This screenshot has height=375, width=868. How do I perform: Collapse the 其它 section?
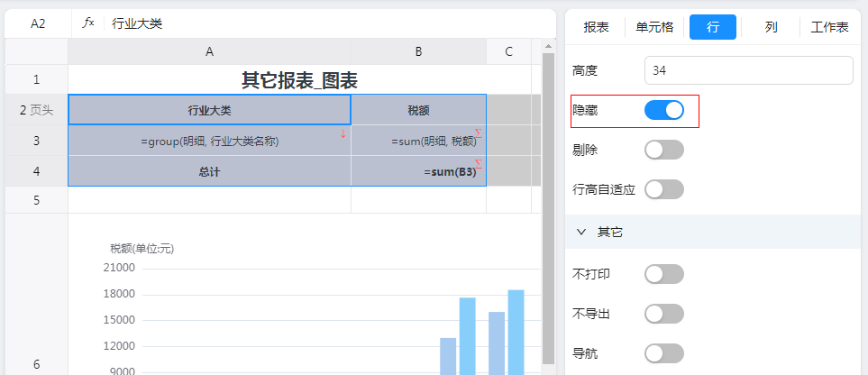point(581,232)
